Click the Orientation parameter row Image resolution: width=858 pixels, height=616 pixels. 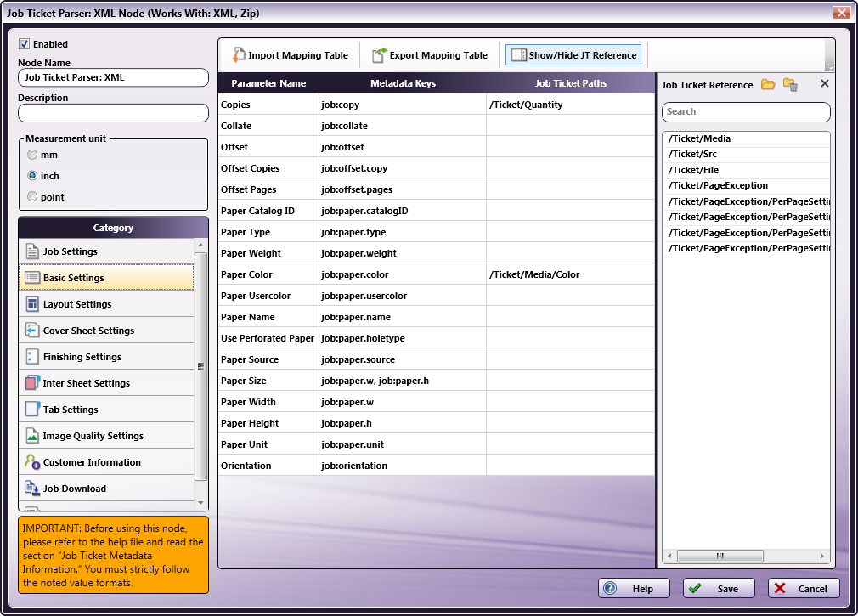point(436,466)
